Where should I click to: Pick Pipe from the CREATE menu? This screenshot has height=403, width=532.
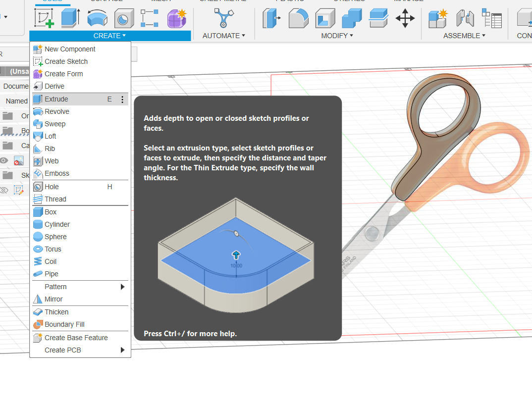click(80, 274)
